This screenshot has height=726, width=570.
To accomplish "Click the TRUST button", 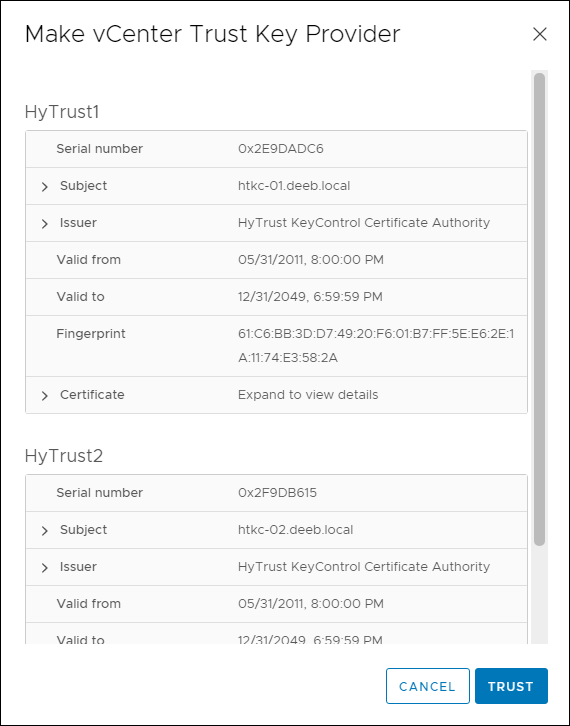I will pyautogui.click(x=511, y=686).
